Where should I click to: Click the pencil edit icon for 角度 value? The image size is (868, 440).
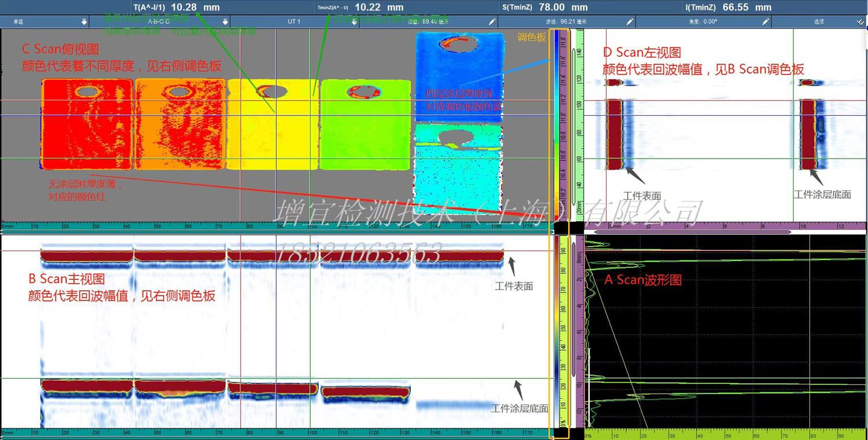pos(766,21)
